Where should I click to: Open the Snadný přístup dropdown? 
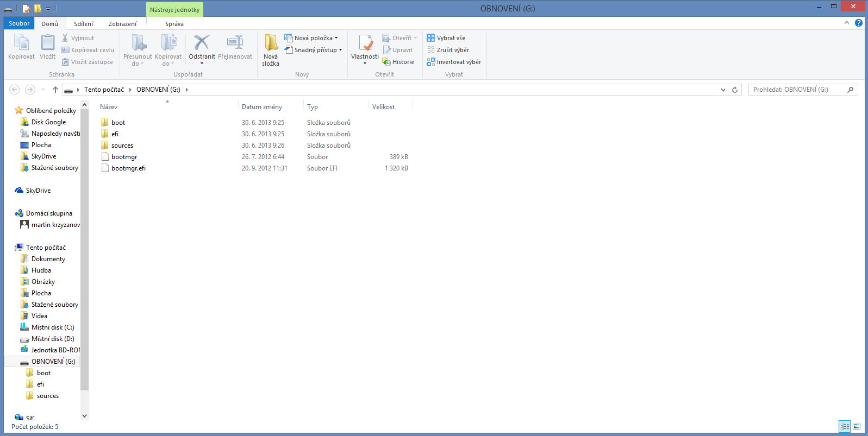pyautogui.click(x=340, y=50)
